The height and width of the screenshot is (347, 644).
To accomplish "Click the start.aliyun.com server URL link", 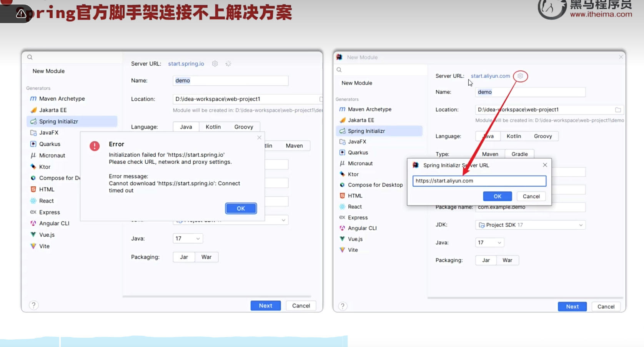I will click(490, 76).
